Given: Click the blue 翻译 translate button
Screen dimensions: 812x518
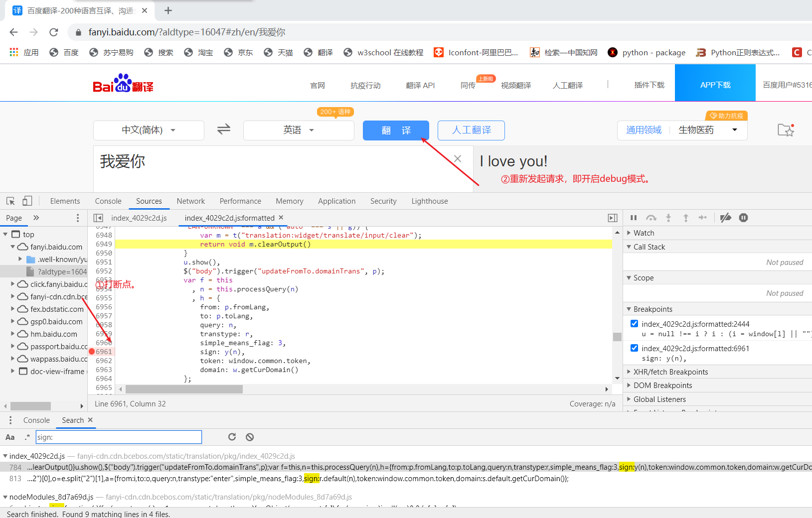Looking at the screenshot, I should point(396,130).
